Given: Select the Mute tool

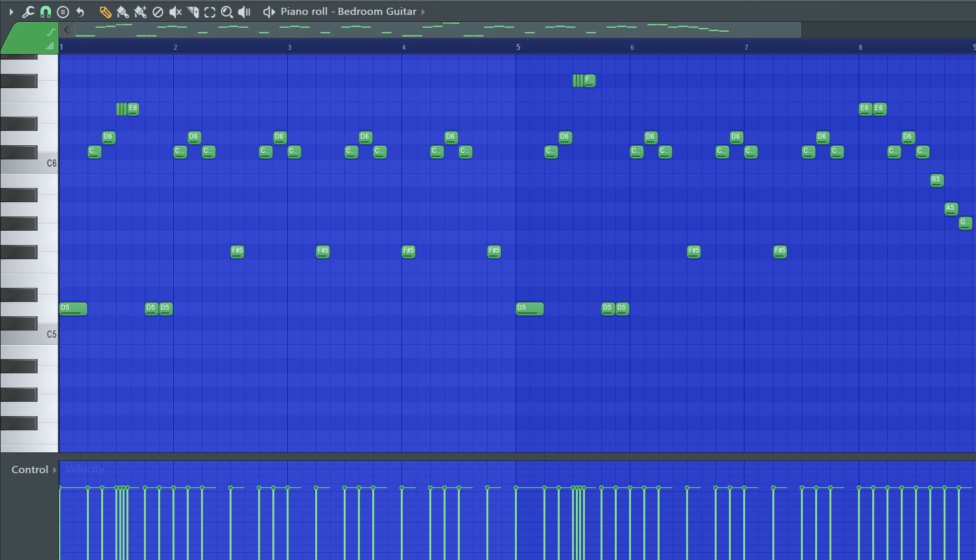Looking at the screenshot, I should click(x=175, y=12).
